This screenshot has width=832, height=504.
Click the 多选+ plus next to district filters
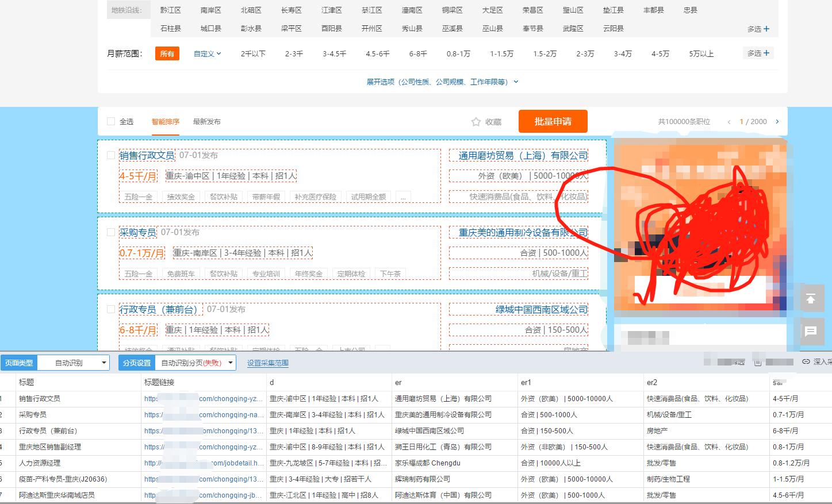coord(757,28)
